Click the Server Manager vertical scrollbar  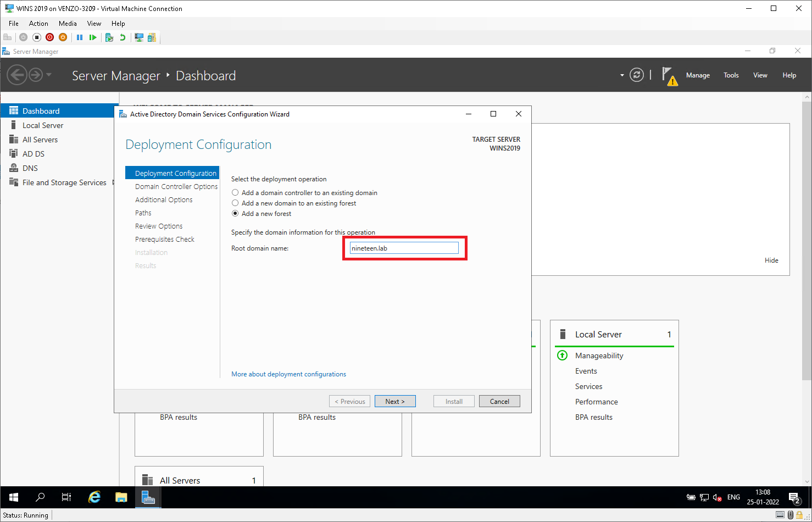pyautogui.click(x=807, y=240)
